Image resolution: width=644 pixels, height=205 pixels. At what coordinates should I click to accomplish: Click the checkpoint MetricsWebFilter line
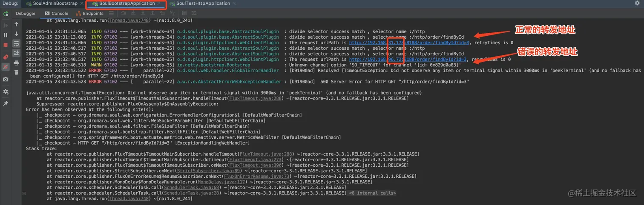click(x=189, y=137)
